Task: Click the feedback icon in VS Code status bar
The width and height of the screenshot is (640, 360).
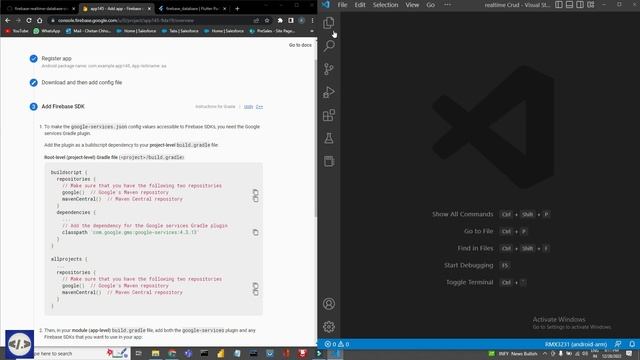Action: click(618, 344)
